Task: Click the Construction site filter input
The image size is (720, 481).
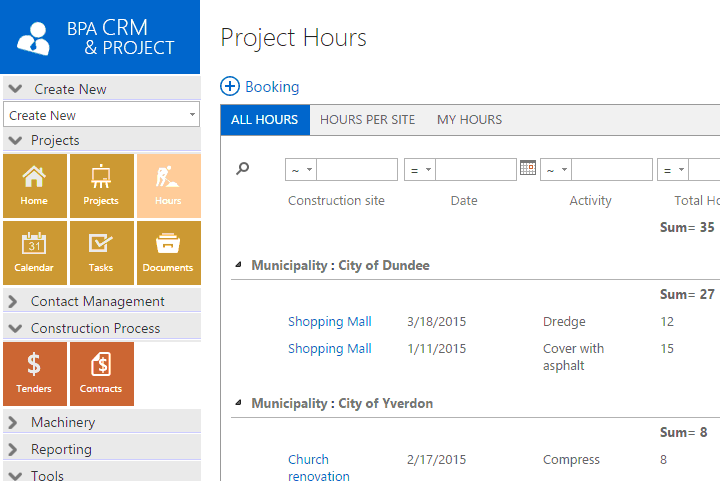Action: tap(357, 169)
